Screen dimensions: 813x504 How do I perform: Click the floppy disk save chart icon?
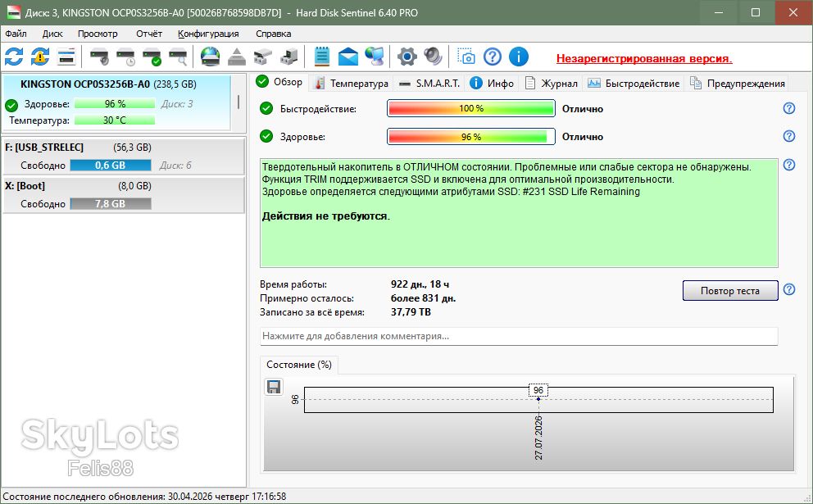click(273, 387)
